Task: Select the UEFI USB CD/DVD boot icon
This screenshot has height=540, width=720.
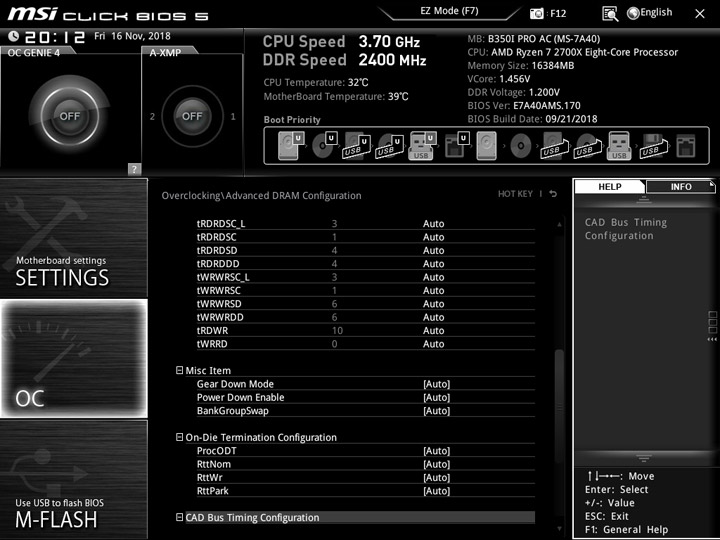Action: click(389, 146)
